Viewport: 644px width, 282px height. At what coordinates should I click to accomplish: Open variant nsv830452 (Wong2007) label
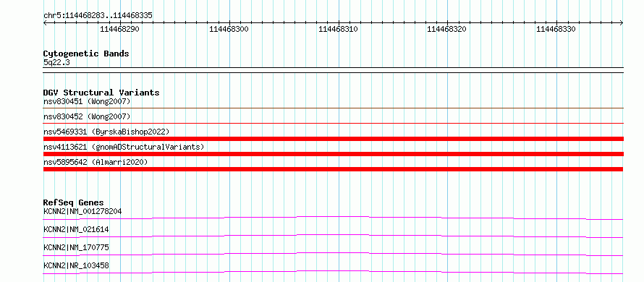[87, 116]
